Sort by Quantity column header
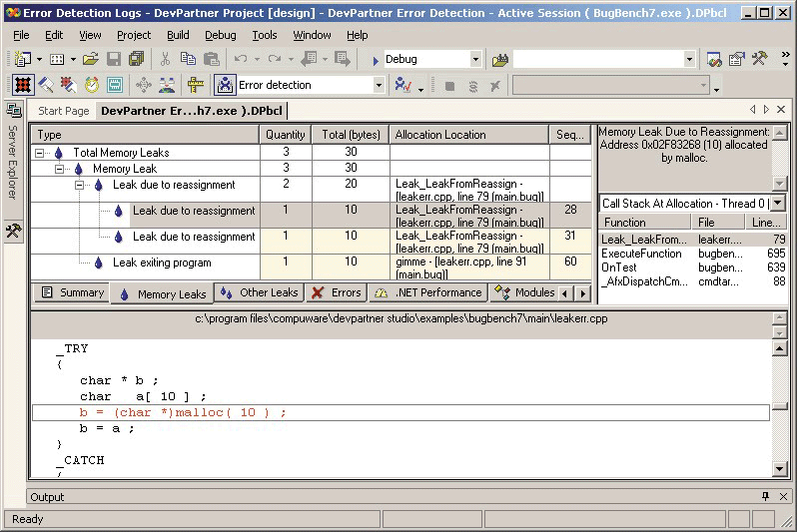 tap(286, 135)
